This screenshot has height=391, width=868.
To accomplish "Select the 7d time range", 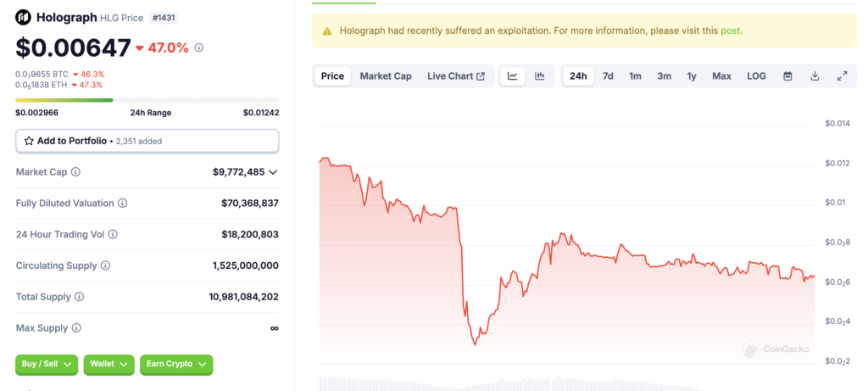I will 608,76.
